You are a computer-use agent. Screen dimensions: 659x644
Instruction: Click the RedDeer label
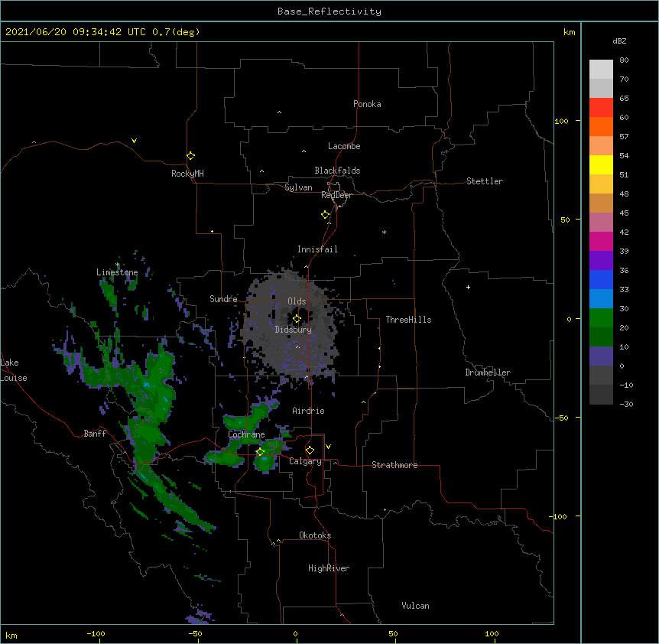coord(336,195)
